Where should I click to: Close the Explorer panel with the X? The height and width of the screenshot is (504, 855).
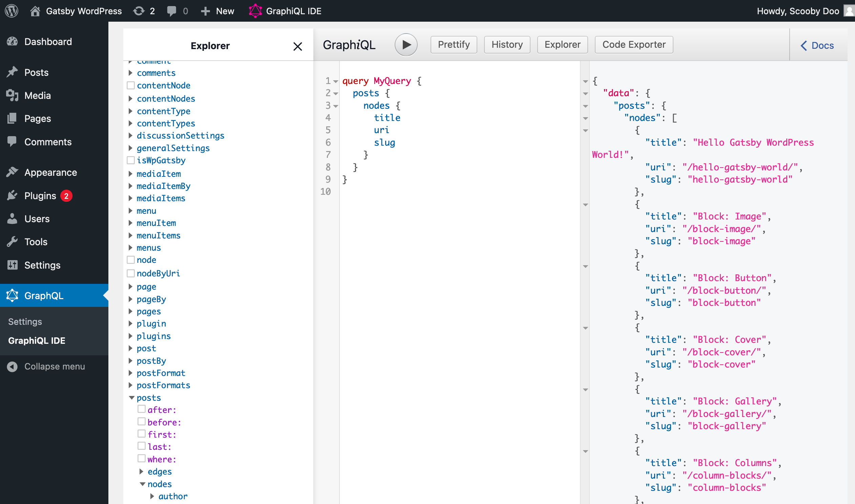click(297, 46)
